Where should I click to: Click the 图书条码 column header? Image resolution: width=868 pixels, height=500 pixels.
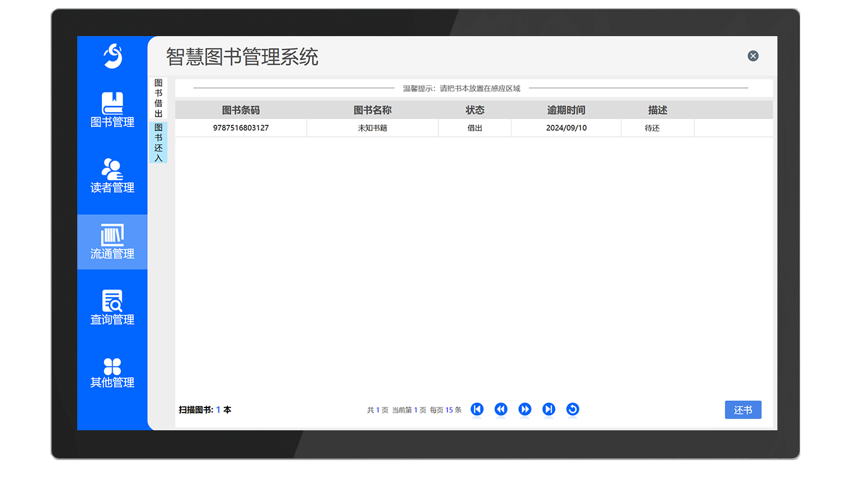(x=241, y=109)
